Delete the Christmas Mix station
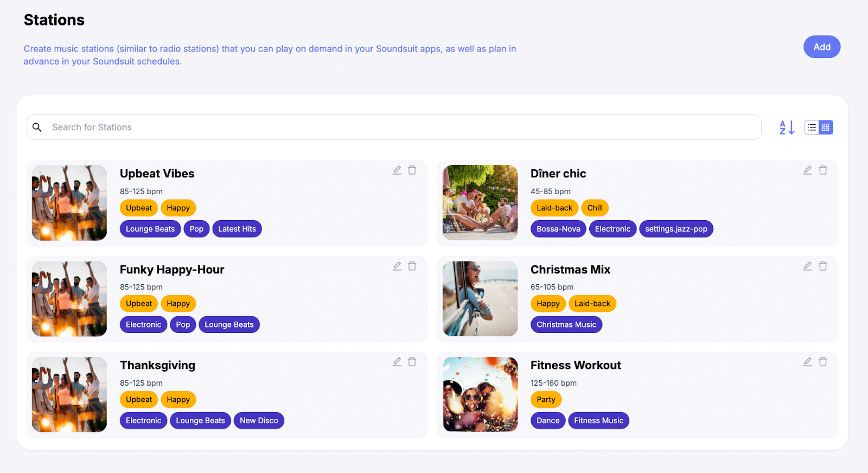This screenshot has height=473, width=868. 823,266
